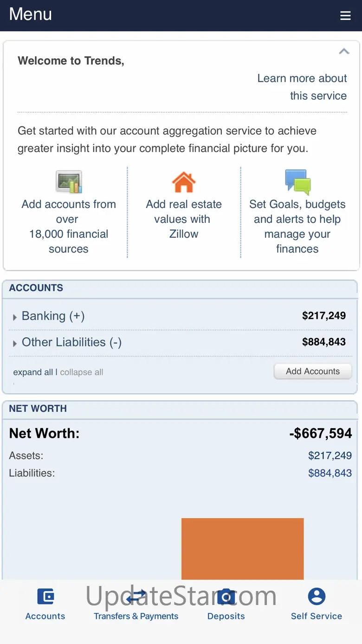Open the hamburger menu icon
The image size is (362, 644).
click(345, 16)
